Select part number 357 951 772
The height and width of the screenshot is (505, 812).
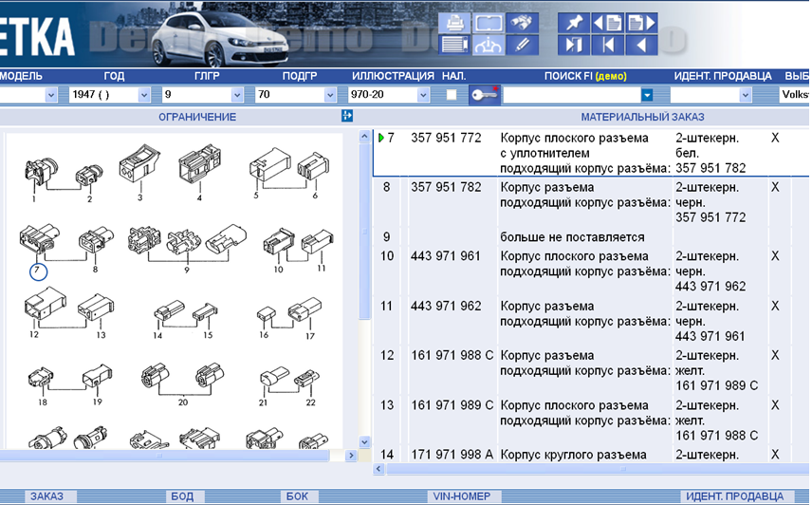[446, 138]
